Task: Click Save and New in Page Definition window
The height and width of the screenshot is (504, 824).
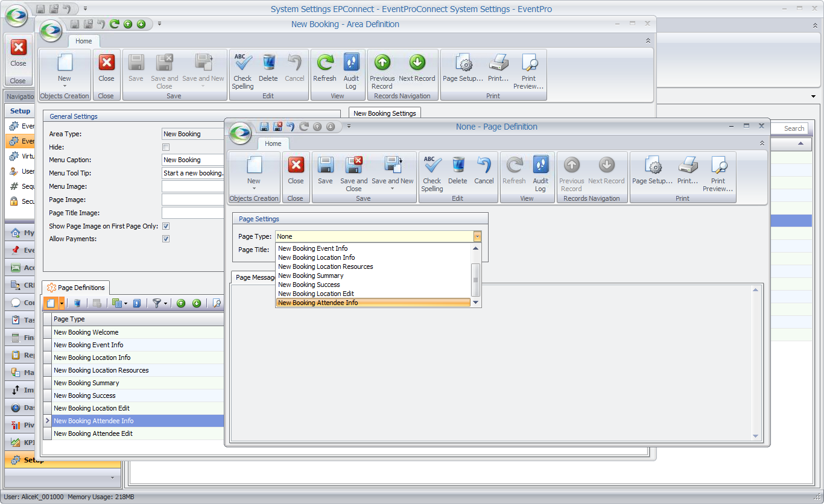Action: tap(393, 174)
